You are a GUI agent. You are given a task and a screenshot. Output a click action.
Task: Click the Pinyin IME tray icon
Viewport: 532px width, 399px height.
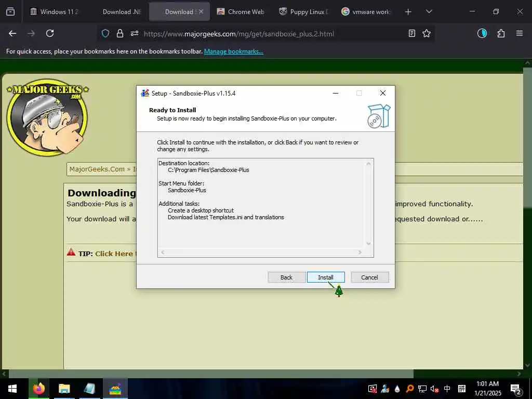(x=461, y=389)
